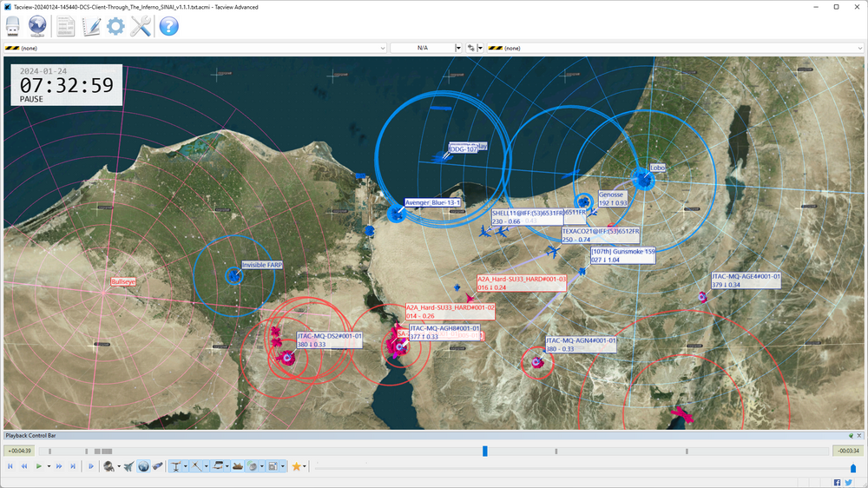Click the -00:03:34 remaining time box
The width and height of the screenshot is (868, 488).
tap(848, 451)
